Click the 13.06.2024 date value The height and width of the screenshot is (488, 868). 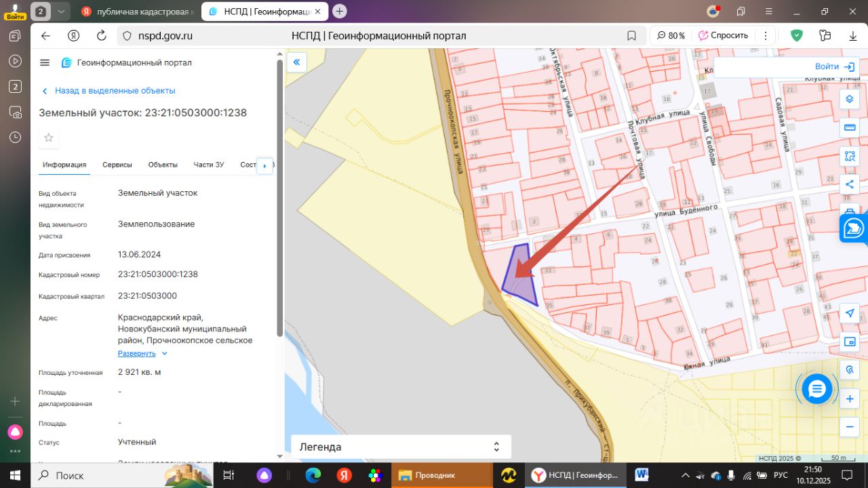pyautogui.click(x=139, y=255)
